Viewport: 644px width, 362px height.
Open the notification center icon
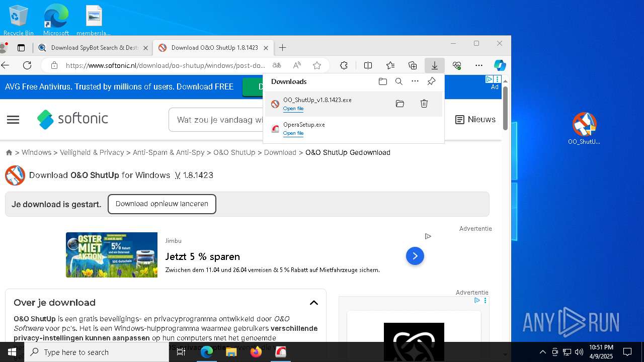[x=627, y=352]
